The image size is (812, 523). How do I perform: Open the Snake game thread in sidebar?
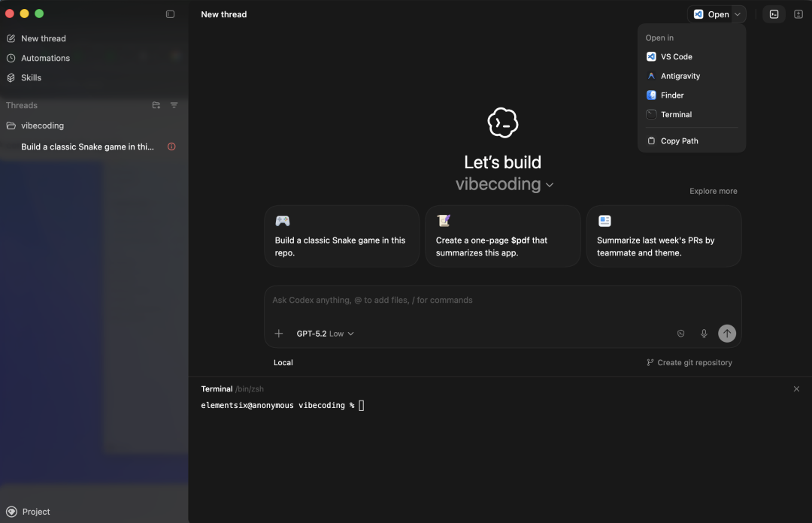tap(87, 147)
